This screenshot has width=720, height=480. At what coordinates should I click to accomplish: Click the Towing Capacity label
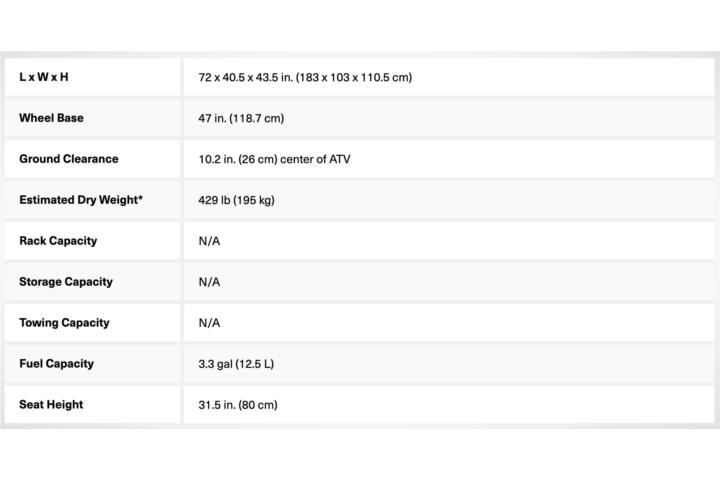point(65,322)
